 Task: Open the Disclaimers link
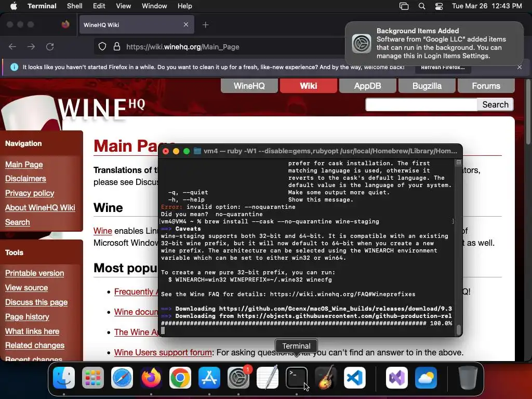[25, 179]
